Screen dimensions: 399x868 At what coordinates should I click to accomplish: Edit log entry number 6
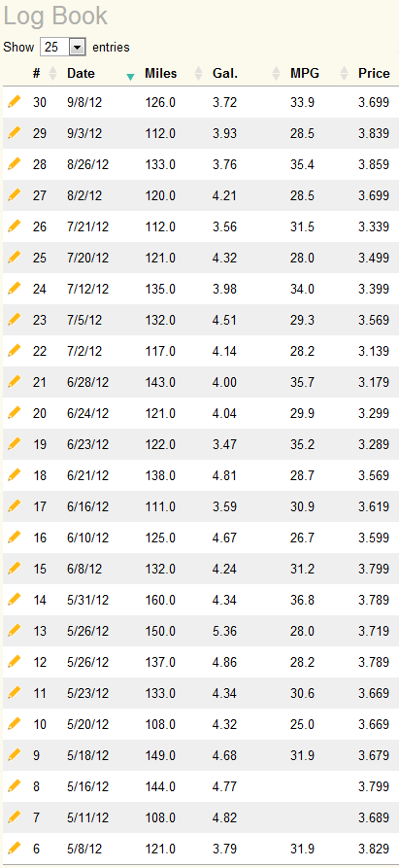15,847
